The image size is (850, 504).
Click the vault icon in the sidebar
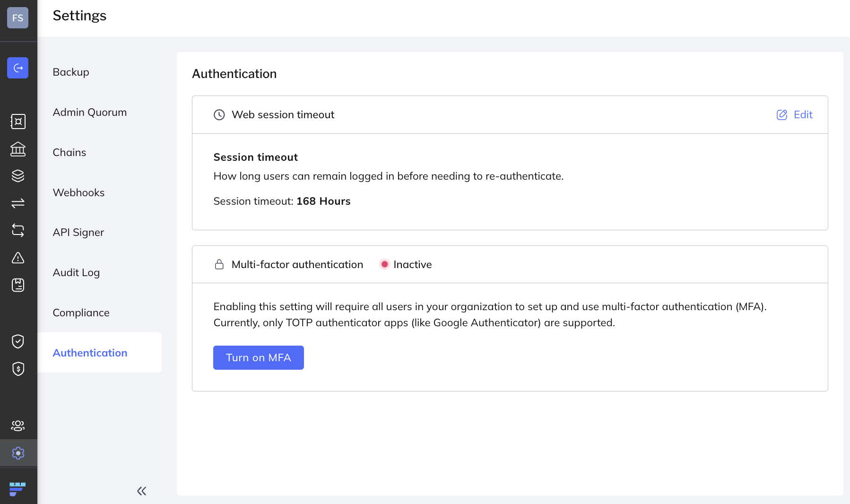[x=18, y=122]
